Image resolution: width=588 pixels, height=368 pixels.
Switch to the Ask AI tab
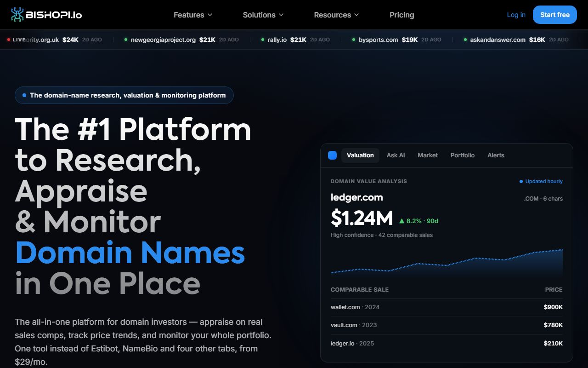pos(396,155)
